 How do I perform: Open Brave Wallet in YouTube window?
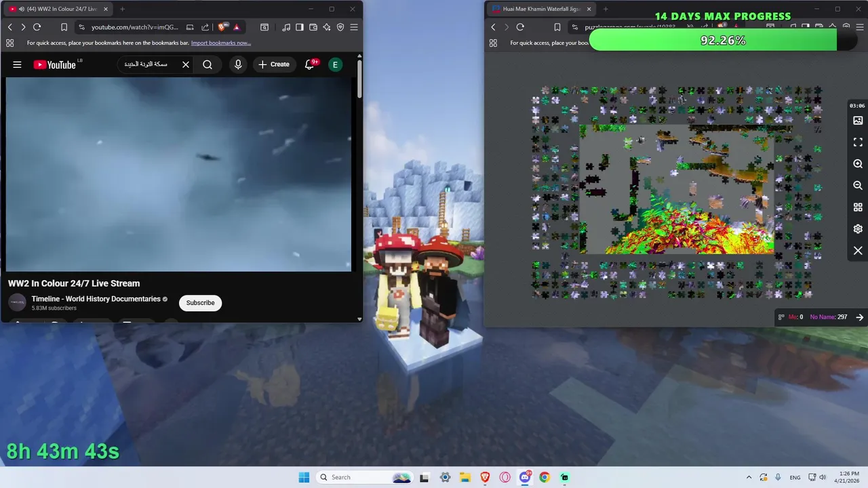313,27
